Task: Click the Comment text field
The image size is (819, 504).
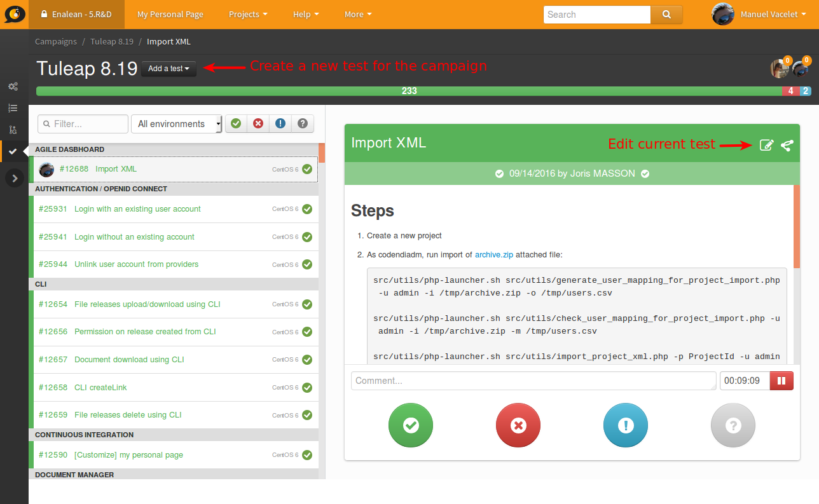Action: [x=533, y=381]
